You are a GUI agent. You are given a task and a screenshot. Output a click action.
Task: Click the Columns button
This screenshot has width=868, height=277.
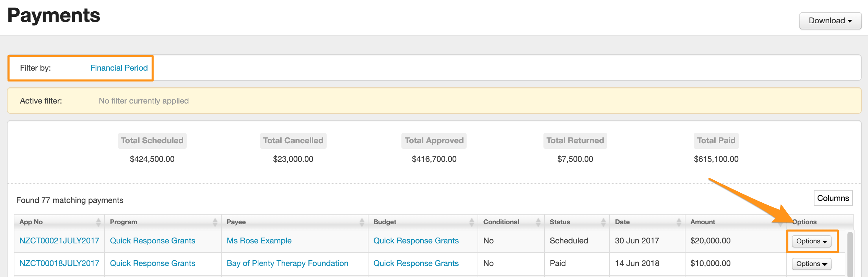[833, 198]
